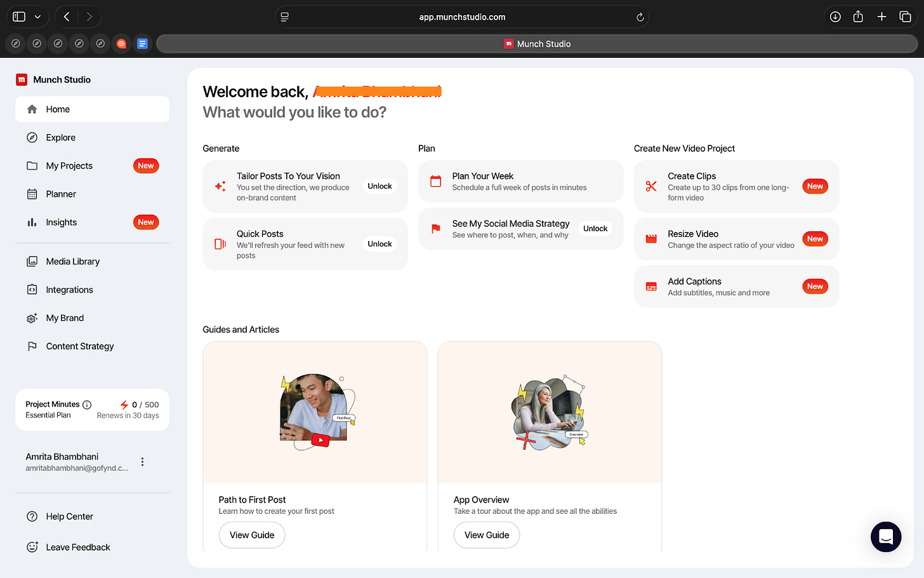Click the page reader icon in address bar

(x=285, y=17)
